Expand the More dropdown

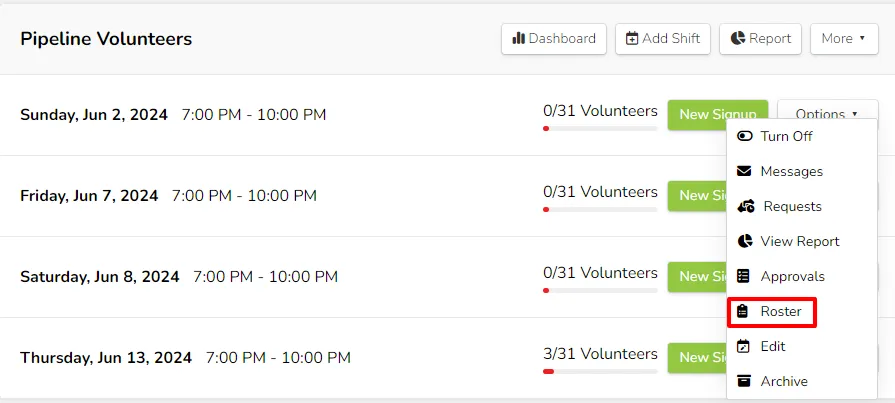[x=844, y=39]
